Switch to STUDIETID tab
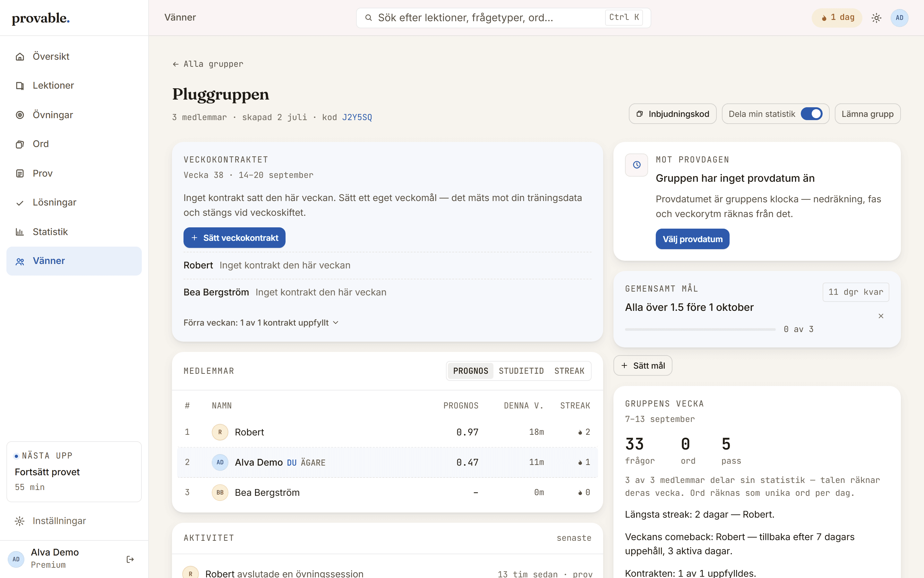Viewport: 924px width, 578px height. pyautogui.click(x=521, y=371)
